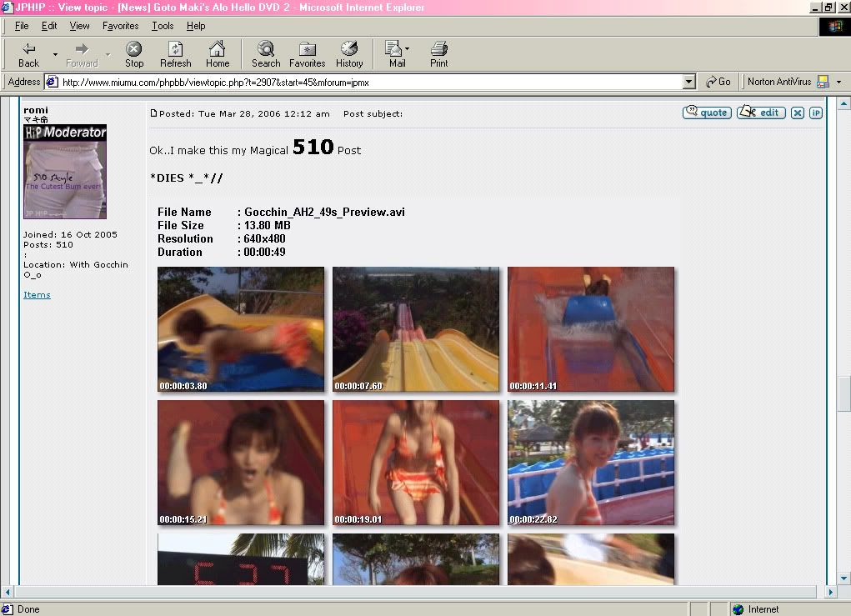Open the preview thumbnail at 00:00:19.01
Image resolution: width=851 pixels, height=616 pixels.
(x=416, y=463)
